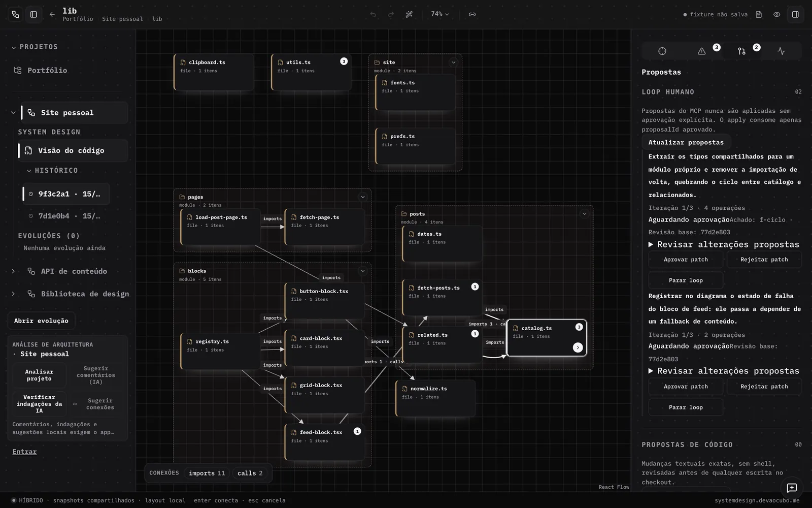This screenshot has width=812, height=508.
Task: Collapse the site module chevron
Action: [x=453, y=62]
